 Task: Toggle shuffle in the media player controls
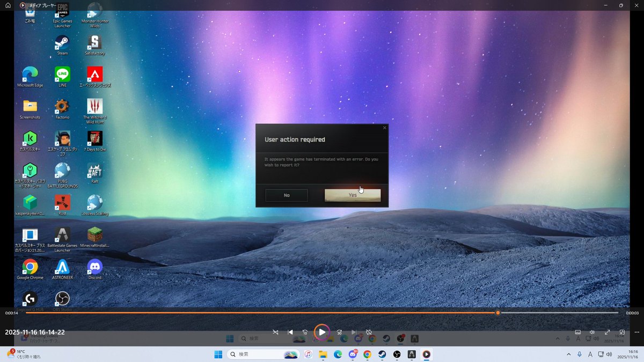275,332
